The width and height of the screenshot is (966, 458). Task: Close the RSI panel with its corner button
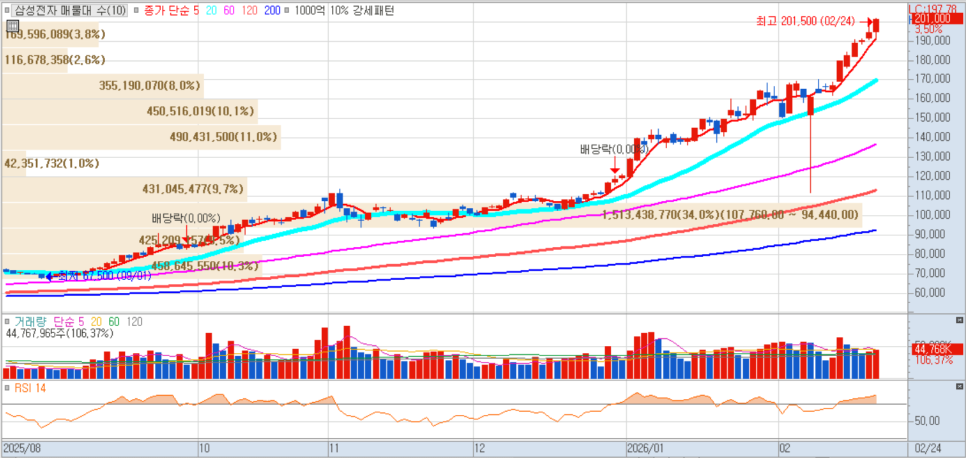[959, 386]
